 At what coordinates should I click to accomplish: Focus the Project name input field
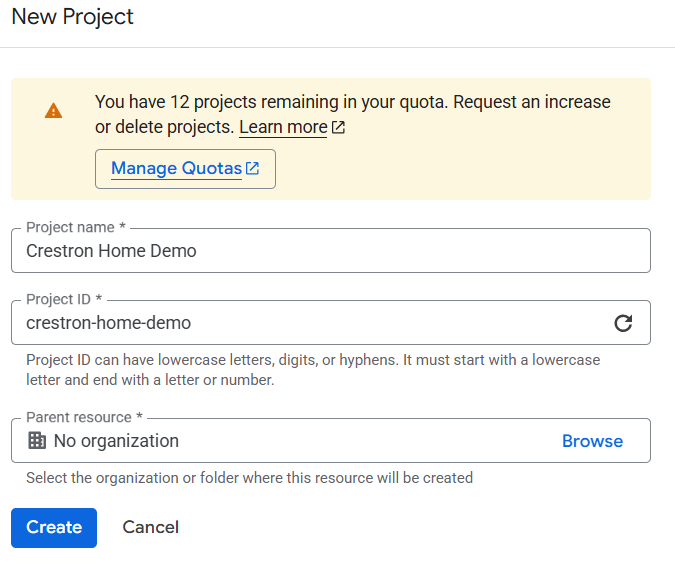(331, 251)
